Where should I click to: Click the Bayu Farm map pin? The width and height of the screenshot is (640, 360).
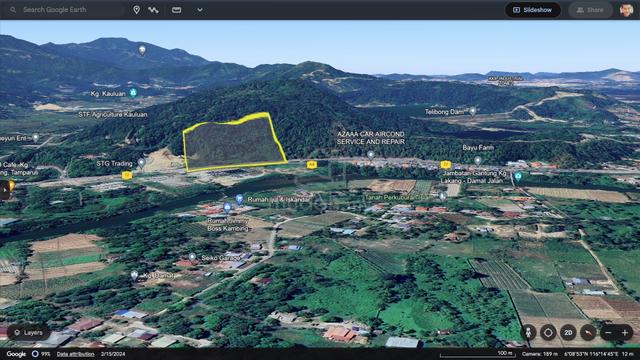pos(478,161)
